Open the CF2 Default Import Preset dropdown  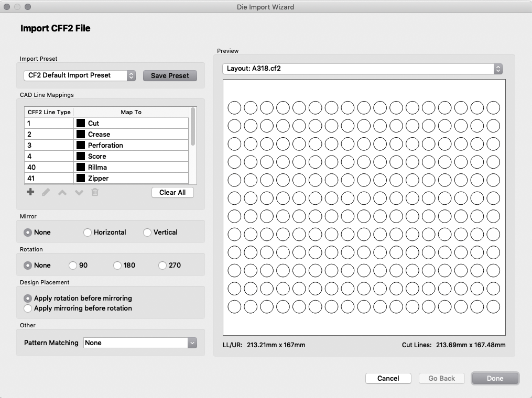click(x=80, y=75)
